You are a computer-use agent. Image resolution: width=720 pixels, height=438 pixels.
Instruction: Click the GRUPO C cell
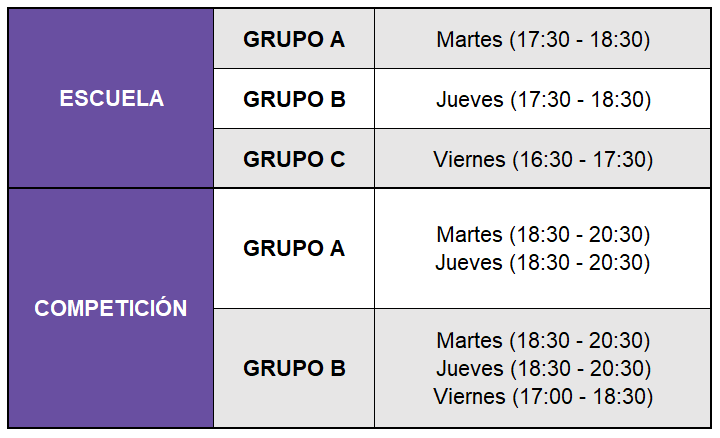tap(294, 159)
